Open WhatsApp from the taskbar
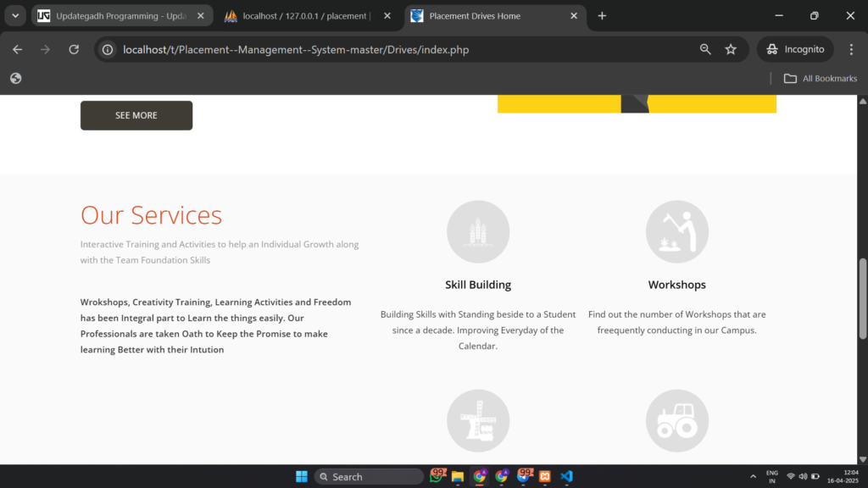868x488 pixels. tap(437, 476)
